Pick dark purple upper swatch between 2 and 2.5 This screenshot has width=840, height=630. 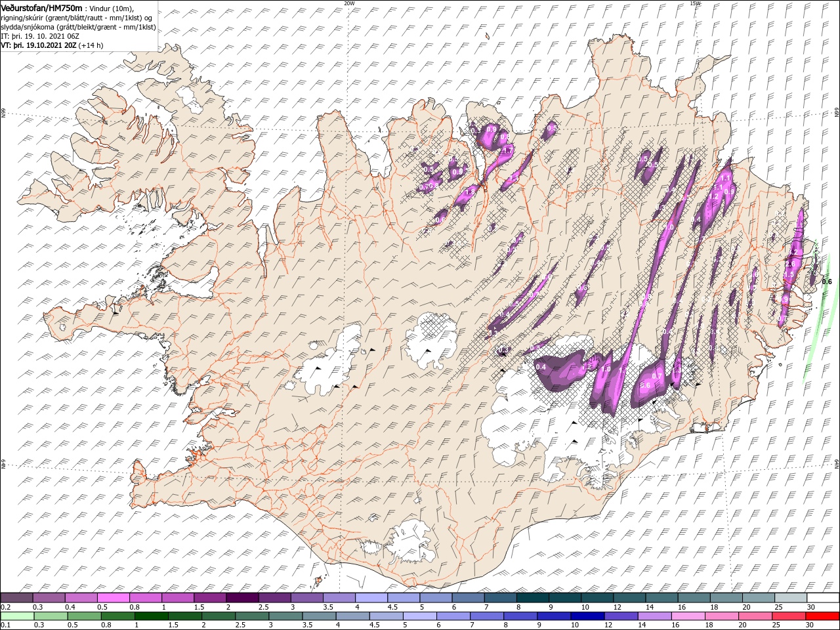[x=242, y=598]
